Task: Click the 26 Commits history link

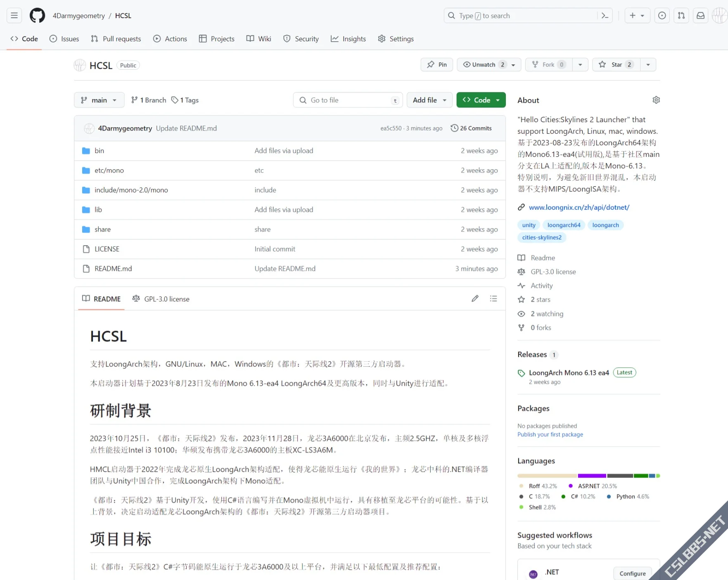Action: [471, 128]
